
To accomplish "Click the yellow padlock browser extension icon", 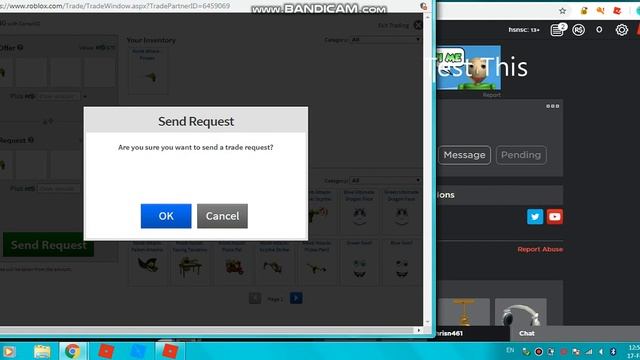I will (584, 11).
